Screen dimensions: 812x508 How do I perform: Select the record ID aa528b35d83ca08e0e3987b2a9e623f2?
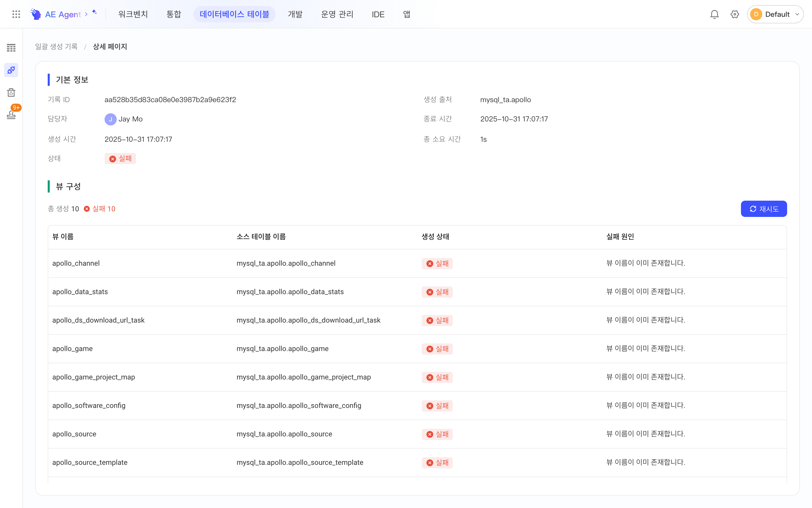170,100
